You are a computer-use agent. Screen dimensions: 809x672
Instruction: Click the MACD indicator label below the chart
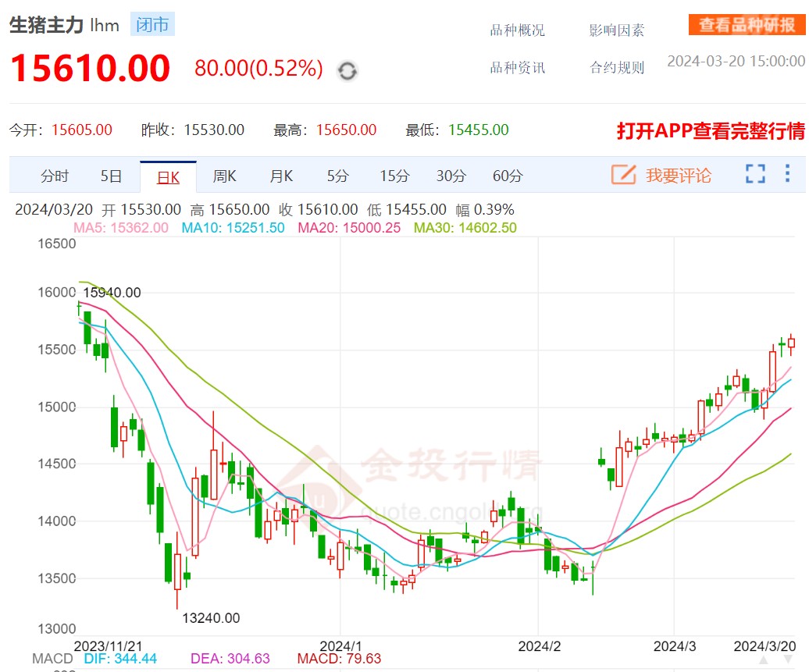coord(52,659)
